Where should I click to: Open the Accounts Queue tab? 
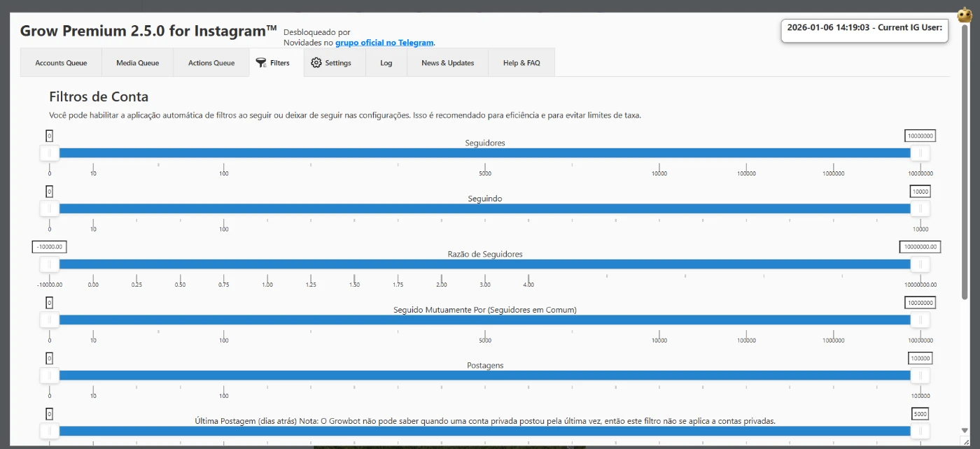click(x=61, y=63)
